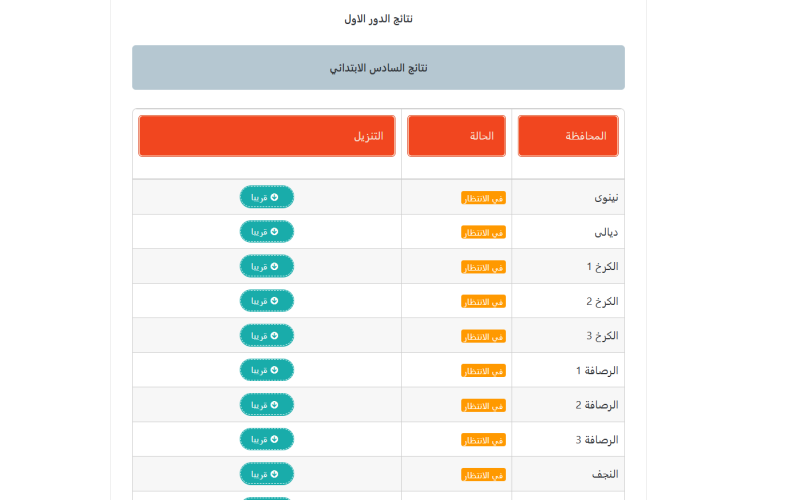Select the download button for الكرخ 3
Image resolution: width=800 pixels, height=500 pixels.
click(267, 336)
